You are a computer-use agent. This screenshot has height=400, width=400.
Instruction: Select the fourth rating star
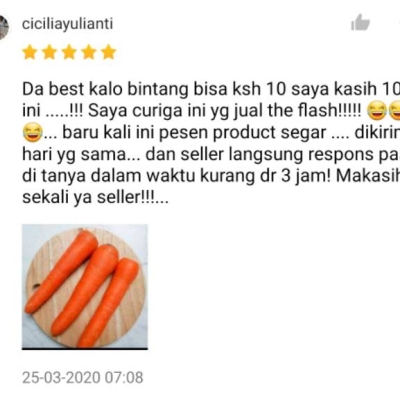89,52
